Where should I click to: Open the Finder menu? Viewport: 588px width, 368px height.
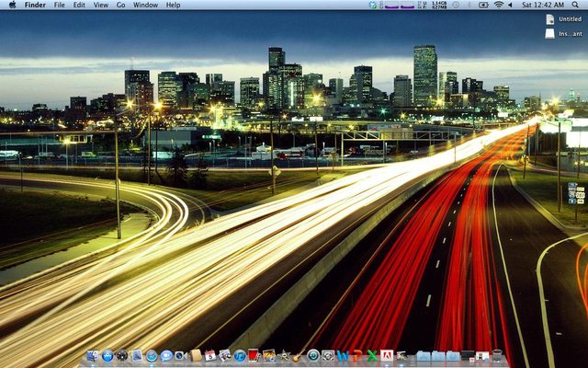(35, 5)
